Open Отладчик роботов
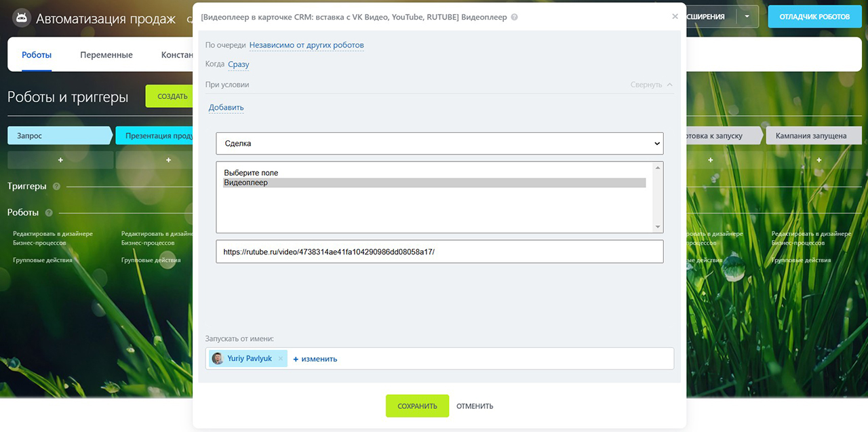This screenshot has width=868, height=432. click(814, 16)
